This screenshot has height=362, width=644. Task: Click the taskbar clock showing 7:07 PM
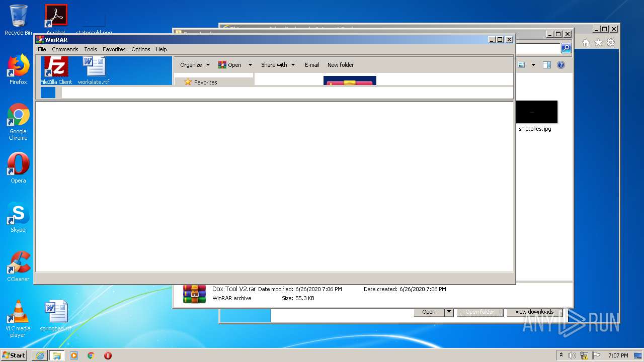(x=618, y=355)
